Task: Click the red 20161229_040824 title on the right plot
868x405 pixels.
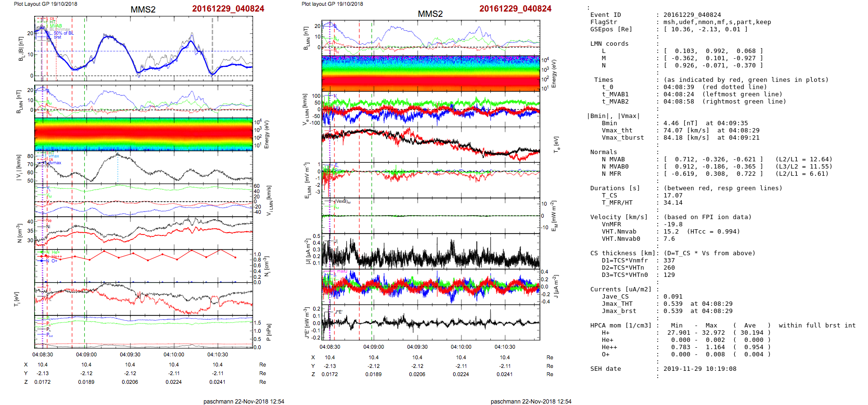Action: pos(515,9)
